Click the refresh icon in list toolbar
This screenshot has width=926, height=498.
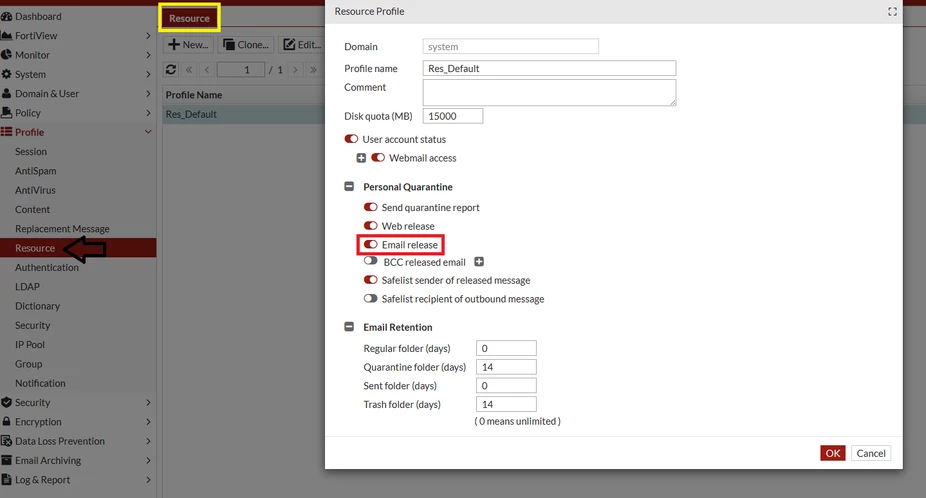(x=171, y=69)
